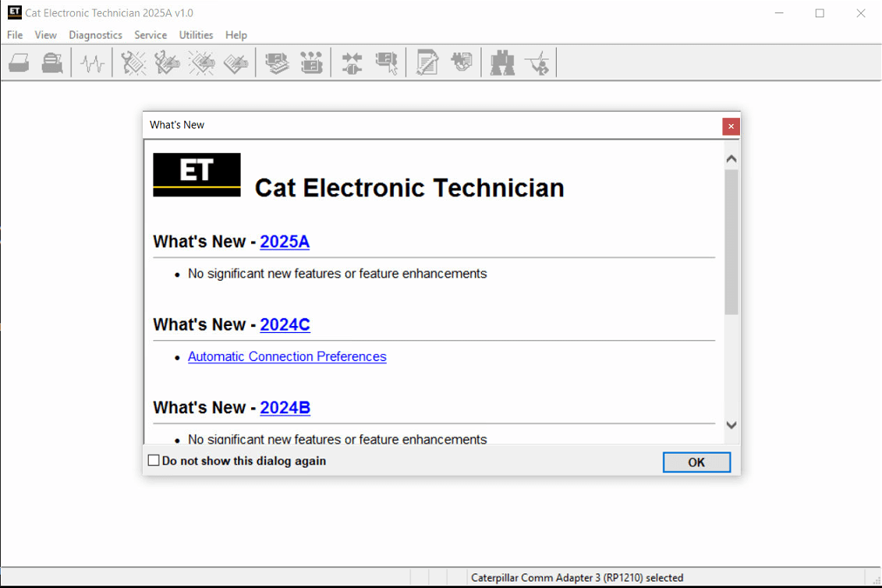Open the report notepad-with-pencil icon
Screen dimensions: 882x588
(427, 63)
